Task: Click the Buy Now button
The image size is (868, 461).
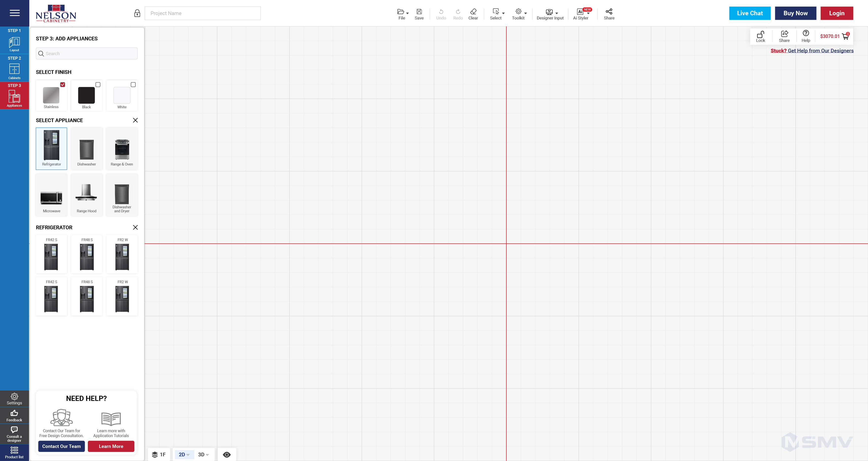Action: [x=795, y=13]
